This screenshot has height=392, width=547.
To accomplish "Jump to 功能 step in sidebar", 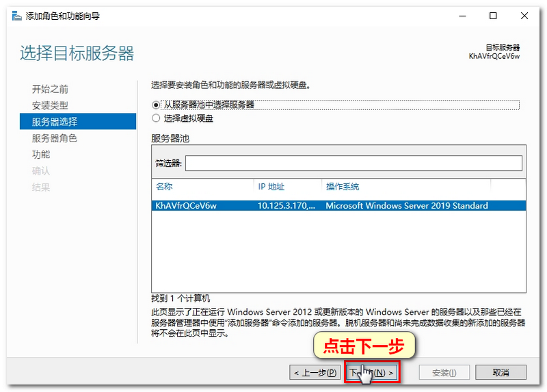I will point(41,155).
